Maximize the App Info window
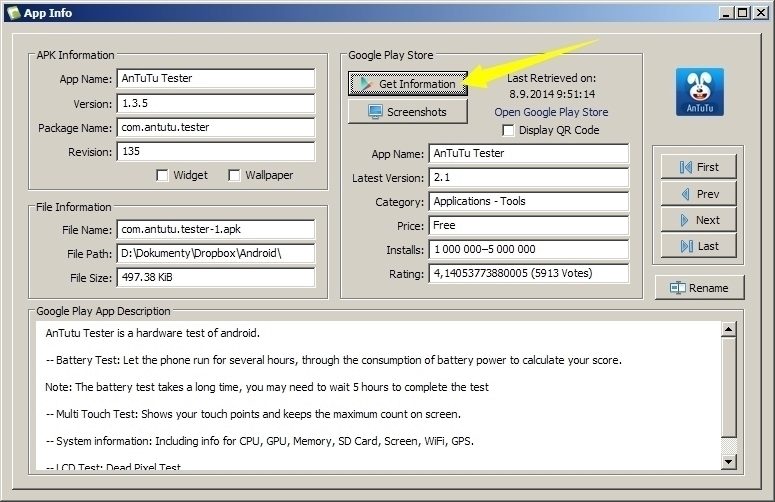This screenshot has height=502, width=775. click(x=742, y=13)
